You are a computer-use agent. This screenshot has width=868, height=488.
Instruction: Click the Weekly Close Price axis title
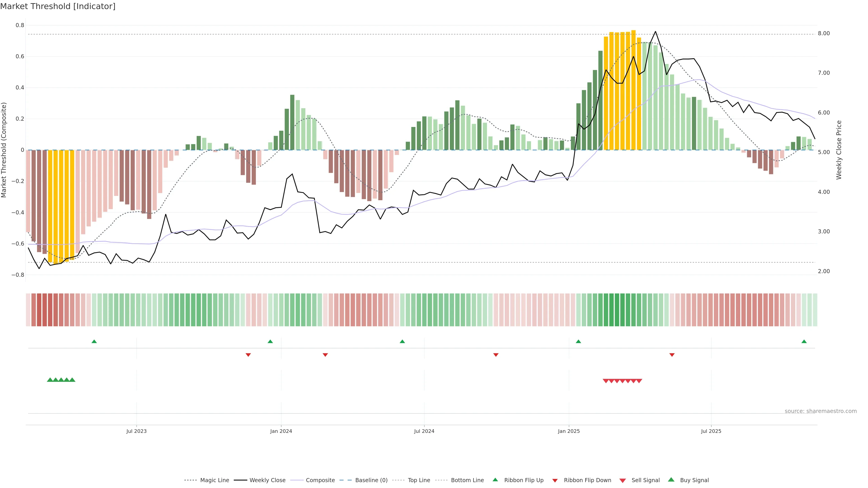(839, 150)
